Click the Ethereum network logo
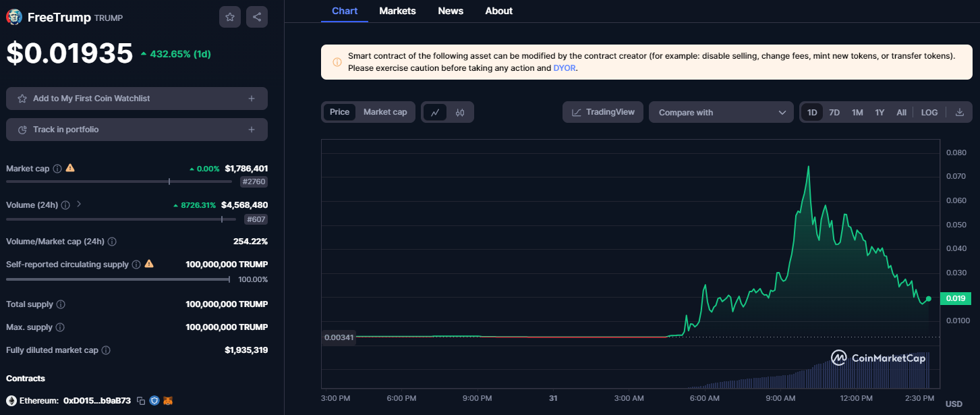The image size is (980, 415). coord(11,401)
